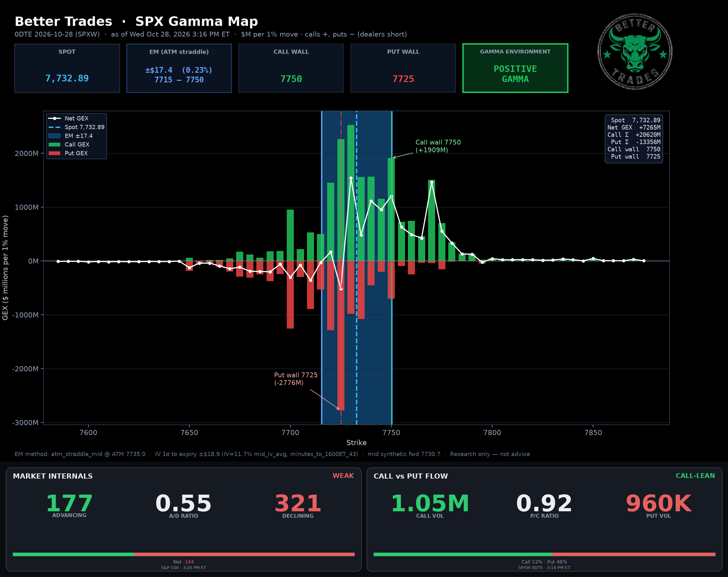
Task: Click the 960K PUT VOL value
Action: pos(658,504)
